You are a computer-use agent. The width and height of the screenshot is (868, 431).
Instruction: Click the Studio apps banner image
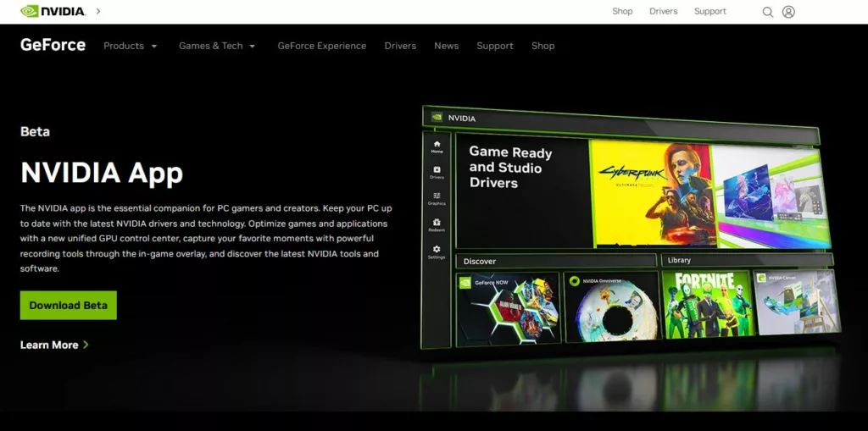[x=771, y=196]
